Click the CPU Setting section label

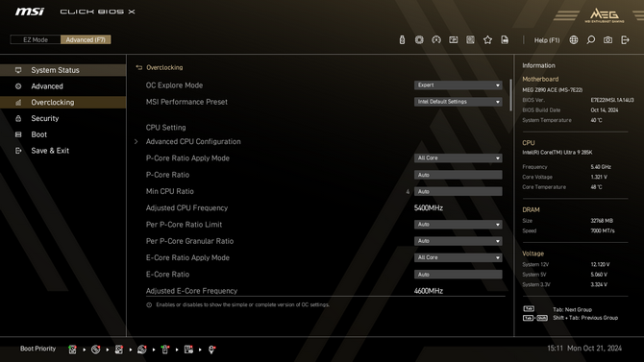tap(165, 128)
